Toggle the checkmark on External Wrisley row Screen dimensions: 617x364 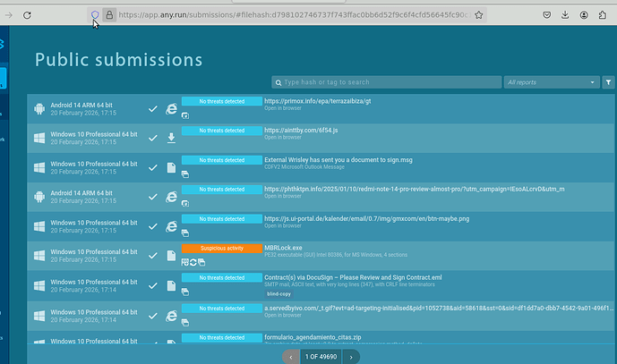(153, 167)
